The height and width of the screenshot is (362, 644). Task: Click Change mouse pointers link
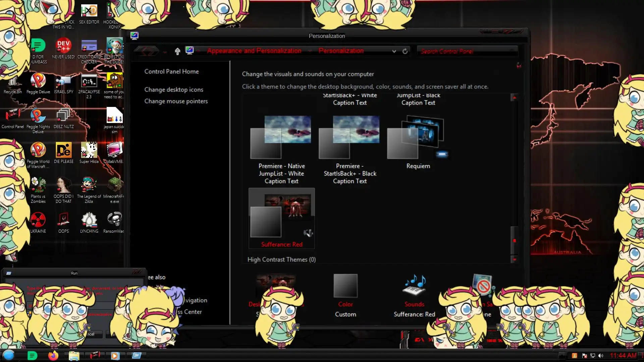(x=176, y=101)
